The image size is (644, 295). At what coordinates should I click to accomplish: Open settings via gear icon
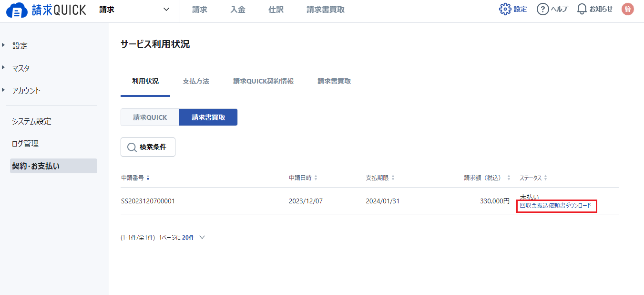click(505, 9)
